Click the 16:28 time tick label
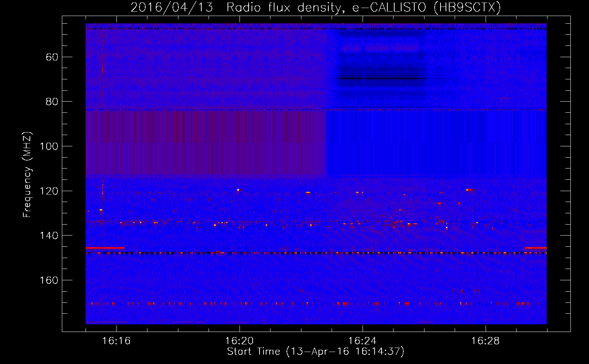This screenshot has height=364, width=589. (x=486, y=341)
